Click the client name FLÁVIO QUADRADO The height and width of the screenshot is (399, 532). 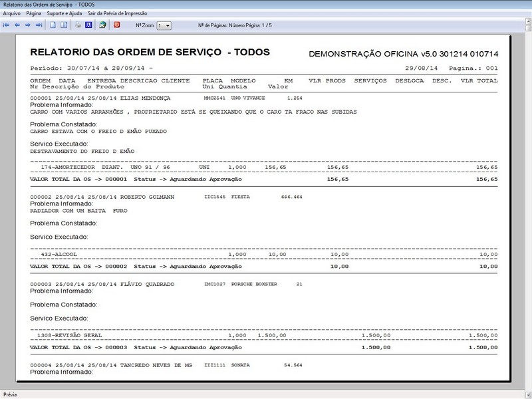[x=147, y=284]
